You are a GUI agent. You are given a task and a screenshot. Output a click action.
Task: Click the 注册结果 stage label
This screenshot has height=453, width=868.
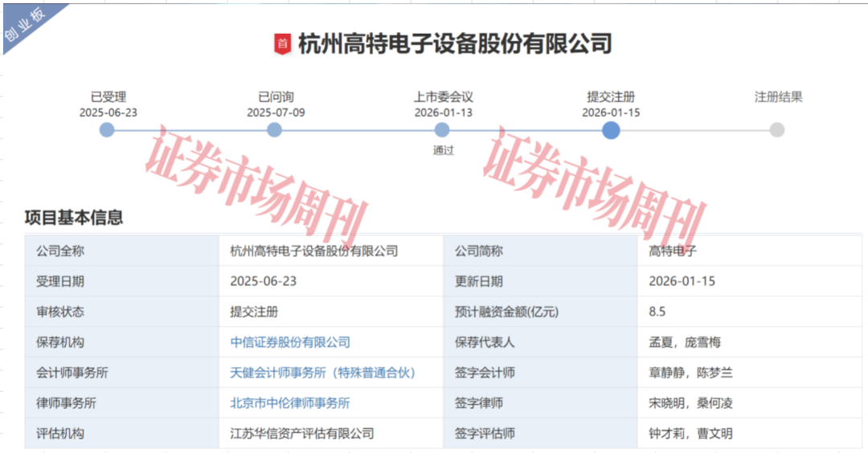click(778, 97)
